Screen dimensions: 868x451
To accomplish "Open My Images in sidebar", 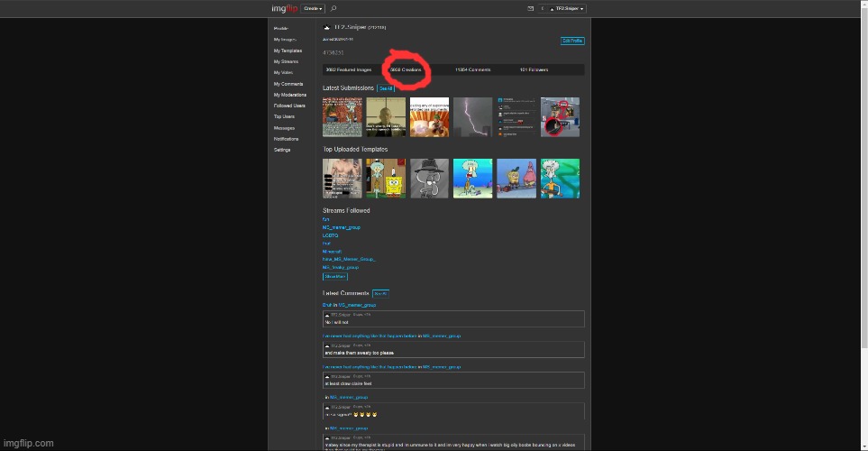I will click(285, 40).
